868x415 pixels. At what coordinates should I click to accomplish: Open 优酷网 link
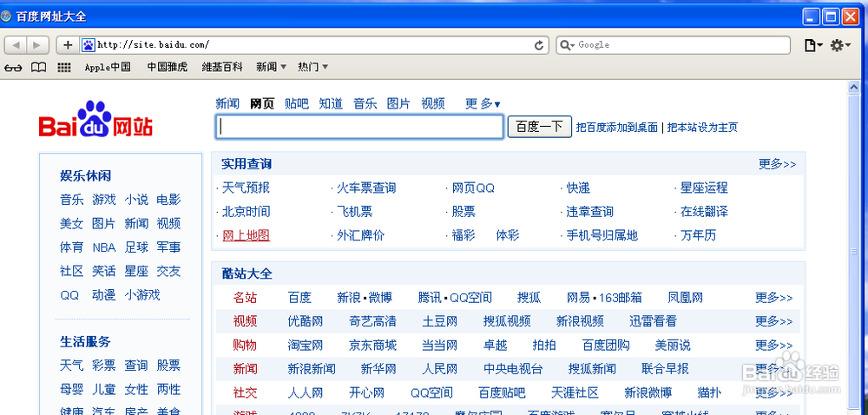click(305, 321)
